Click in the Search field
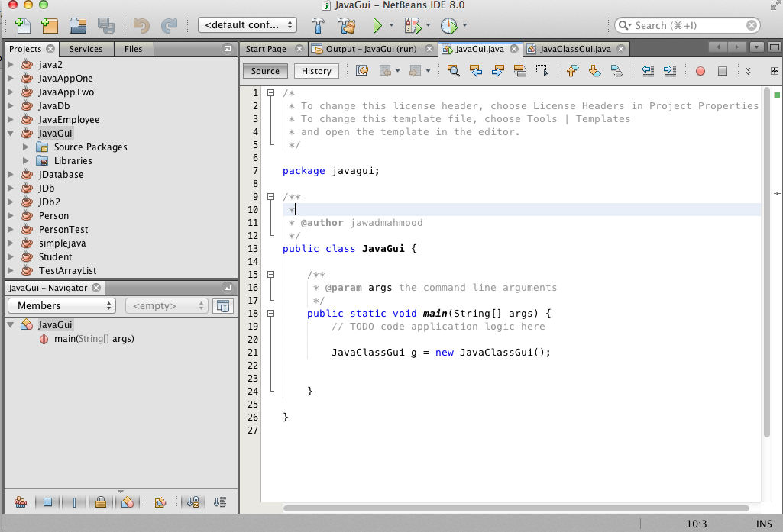The image size is (783, 532). [x=688, y=25]
